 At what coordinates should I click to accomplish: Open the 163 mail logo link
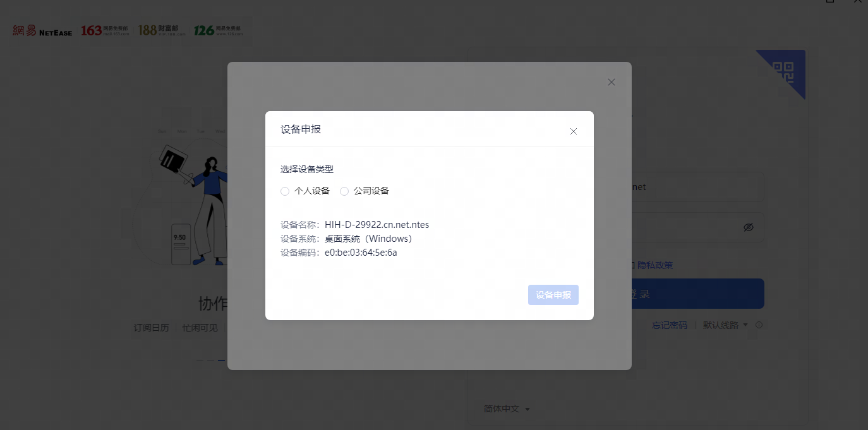tap(105, 30)
